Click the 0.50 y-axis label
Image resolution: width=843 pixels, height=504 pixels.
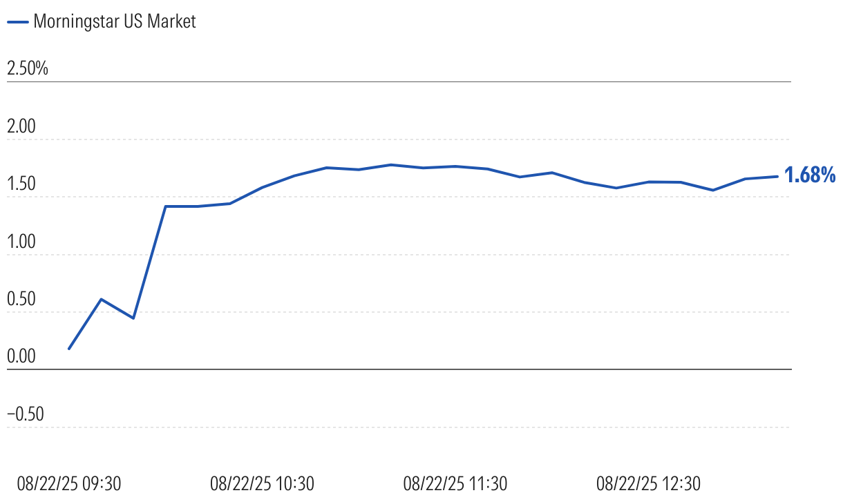click(x=22, y=299)
